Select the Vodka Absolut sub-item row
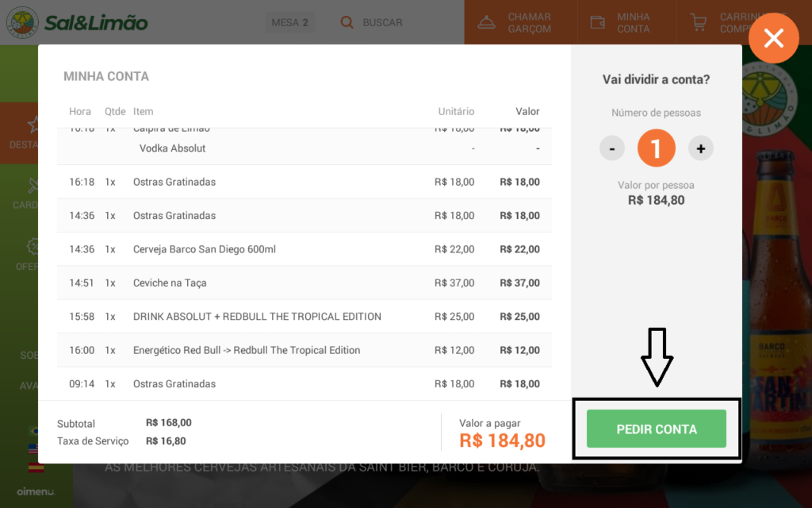The height and width of the screenshot is (508, 812). tap(304, 148)
